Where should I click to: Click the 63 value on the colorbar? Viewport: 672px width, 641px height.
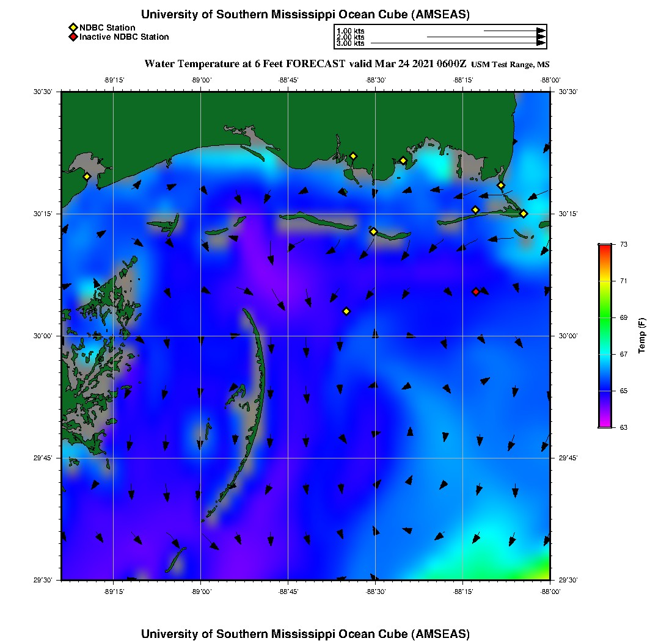624,427
